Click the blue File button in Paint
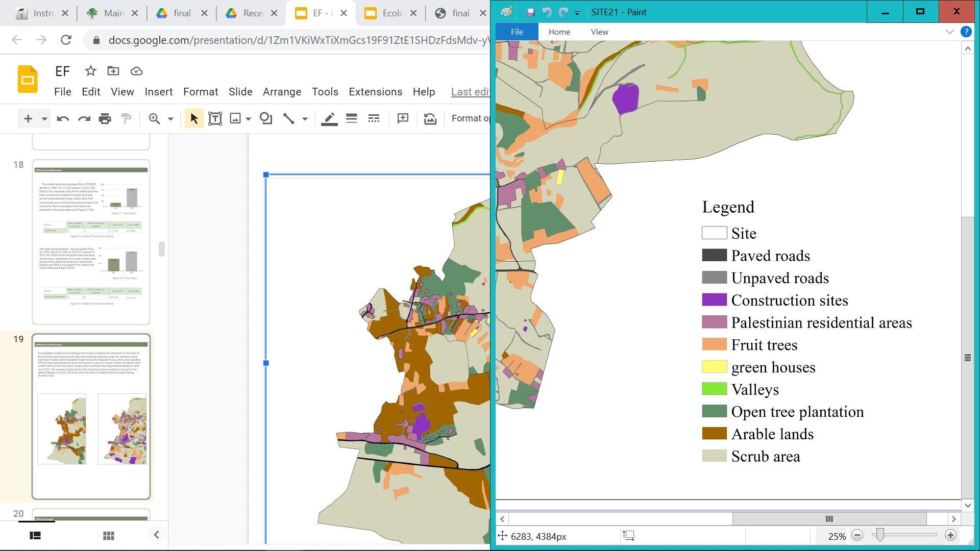This screenshot has height=551, width=980. pyautogui.click(x=517, y=32)
